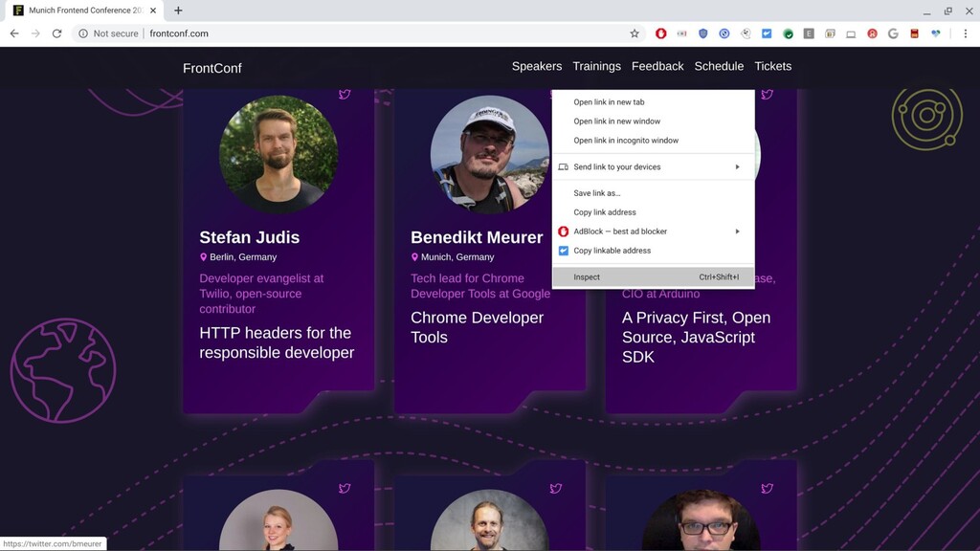
Task: Click the G extension icon in toolbar
Action: (893, 33)
